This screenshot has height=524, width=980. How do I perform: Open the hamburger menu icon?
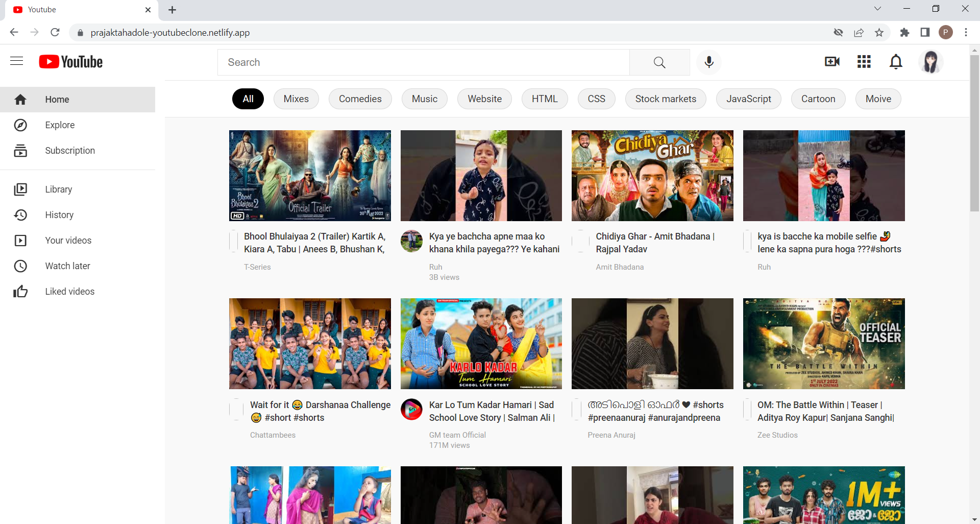(17, 61)
